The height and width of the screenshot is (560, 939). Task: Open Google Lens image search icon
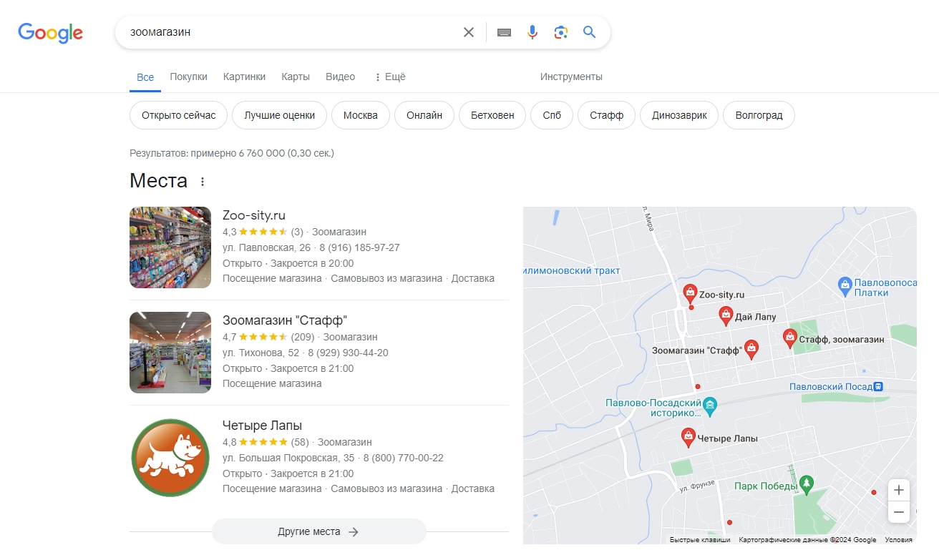coord(561,32)
